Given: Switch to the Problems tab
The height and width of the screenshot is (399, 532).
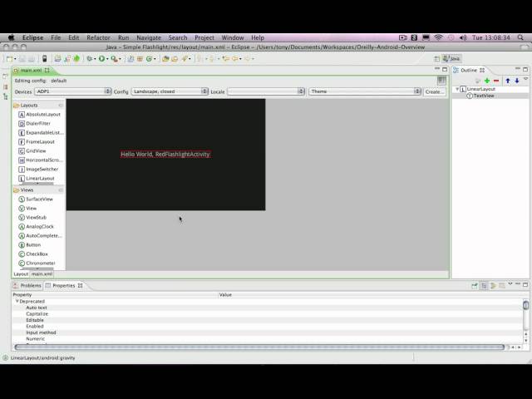Looking at the screenshot, I should click(27, 286).
